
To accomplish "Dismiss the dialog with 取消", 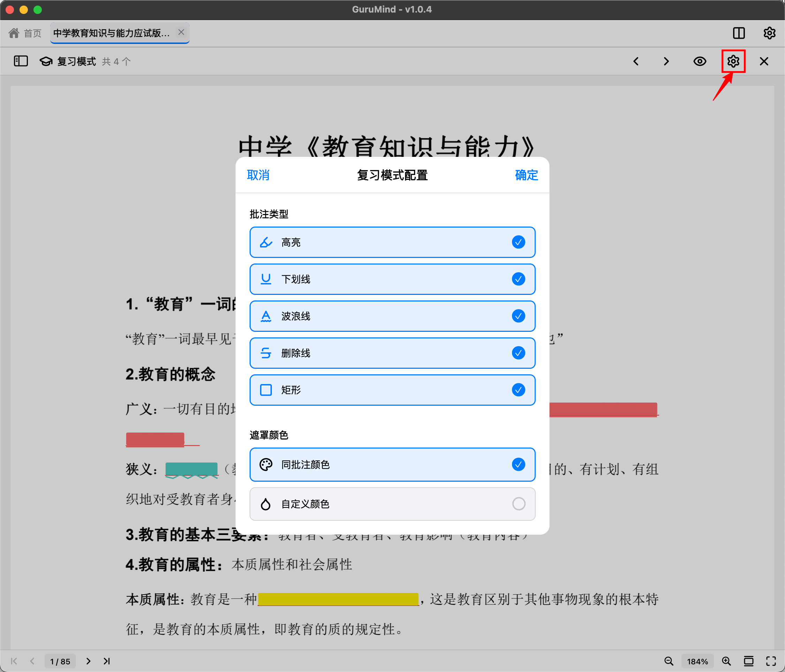I will pos(258,175).
